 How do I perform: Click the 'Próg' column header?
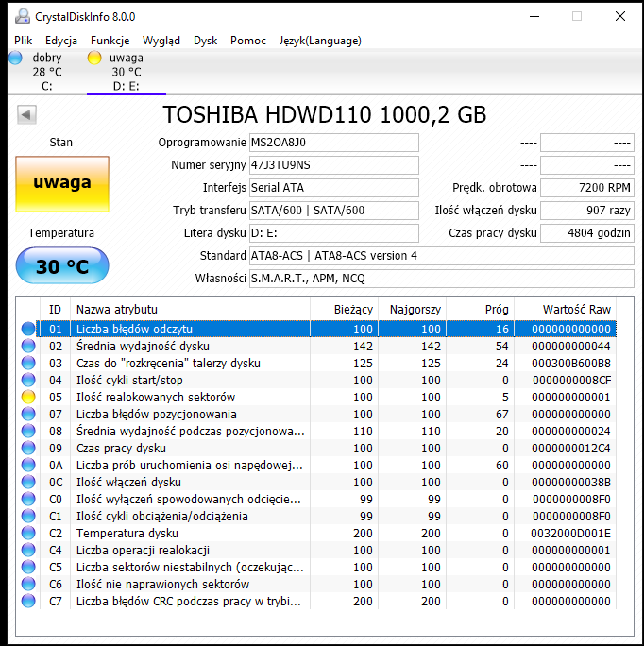click(x=480, y=310)
